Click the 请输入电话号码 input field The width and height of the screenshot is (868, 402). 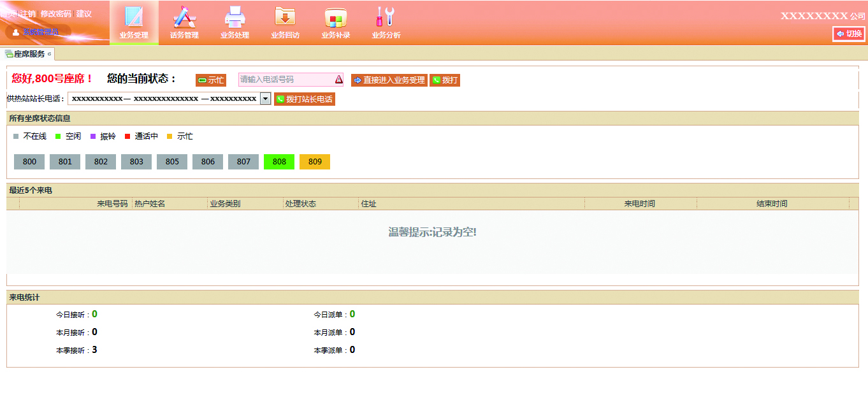(286, 80)
